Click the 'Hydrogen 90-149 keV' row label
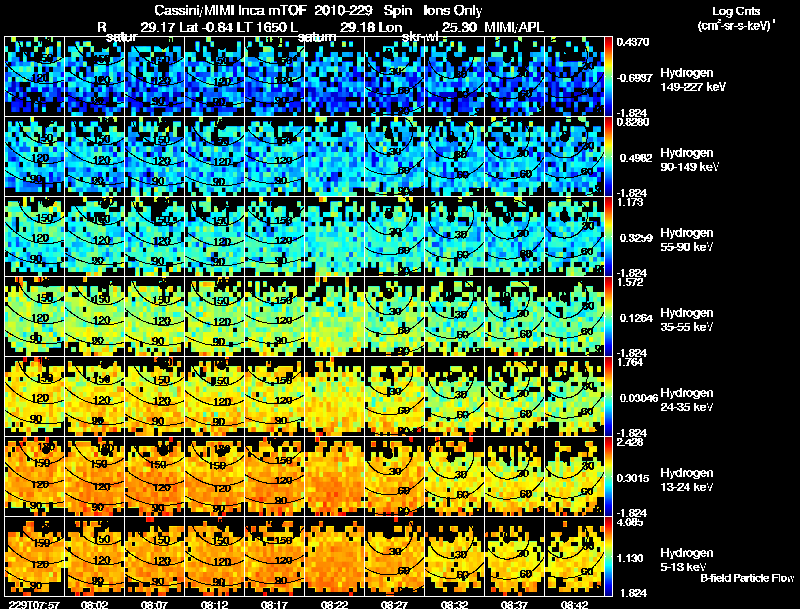This screenshot has width=800, height=609. tap(690, 160)
